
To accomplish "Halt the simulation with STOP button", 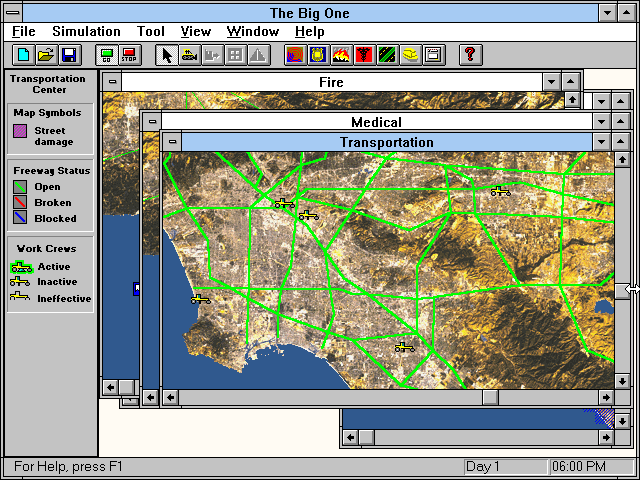I will (129, 55).
